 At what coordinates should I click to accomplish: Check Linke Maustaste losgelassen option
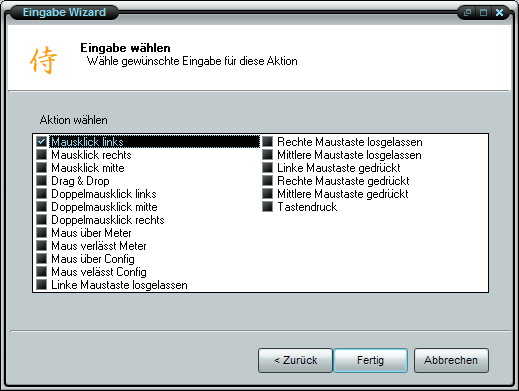(x=41, y=285)
